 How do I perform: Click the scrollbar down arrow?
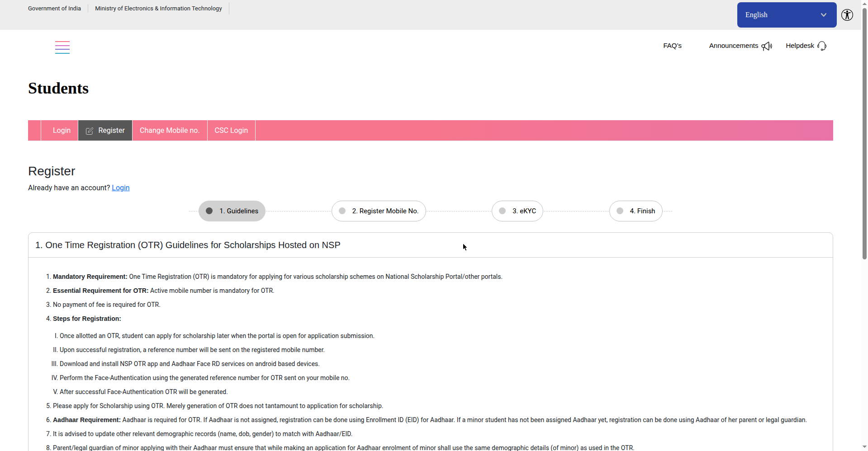coord(864,447)
